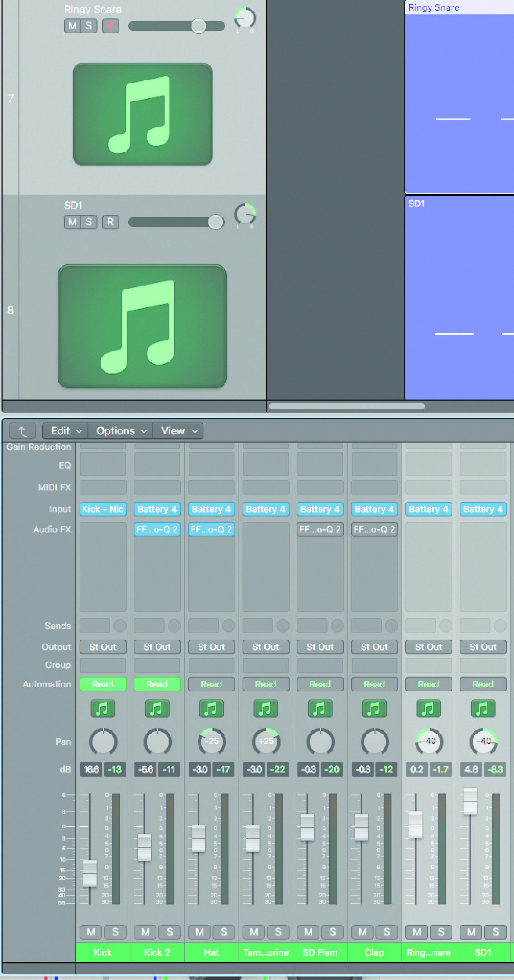Viewport: 514px width, 980px height.
Task: Mute the Kick channel strip
Action: click(91, 932)
